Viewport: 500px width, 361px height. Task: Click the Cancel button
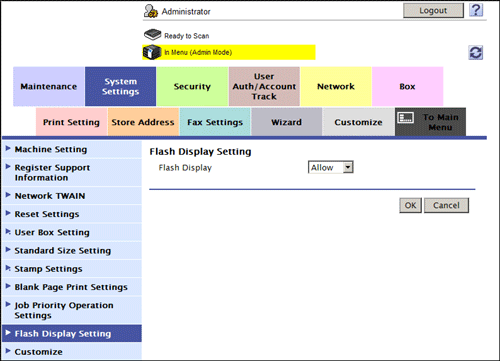pos(446,205)
